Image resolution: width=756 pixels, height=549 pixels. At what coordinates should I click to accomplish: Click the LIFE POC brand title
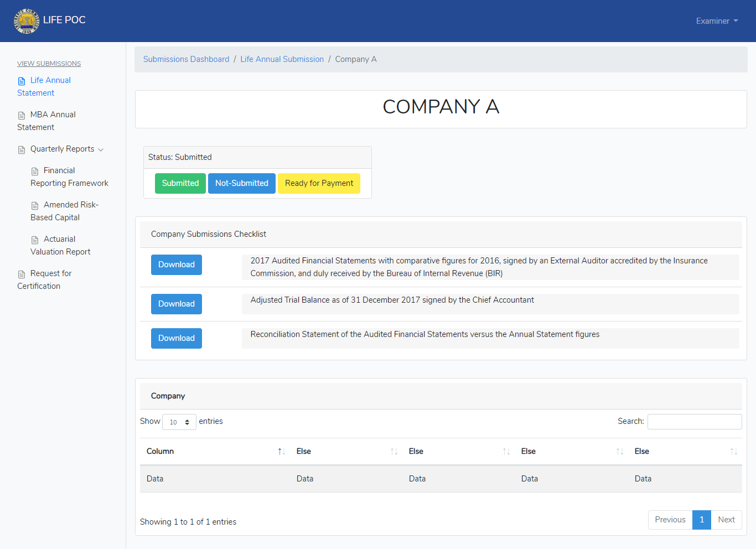64,20
